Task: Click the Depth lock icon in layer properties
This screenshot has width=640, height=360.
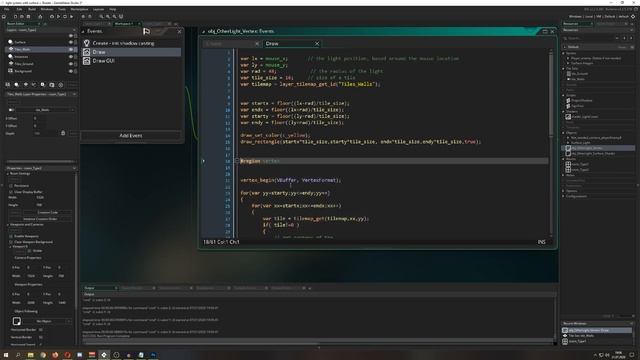Action: click(x=63, y=133)
